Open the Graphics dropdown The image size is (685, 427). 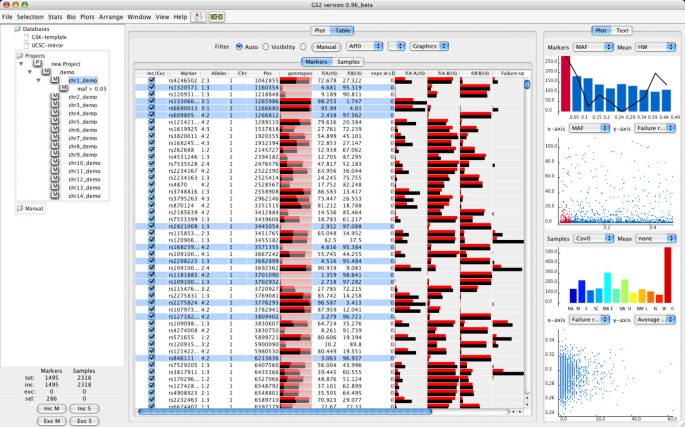(x=429, y=46)
